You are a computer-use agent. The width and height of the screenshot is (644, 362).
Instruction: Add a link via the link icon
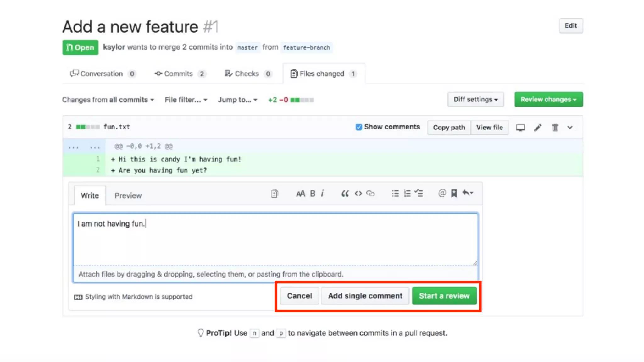(370, 194)
